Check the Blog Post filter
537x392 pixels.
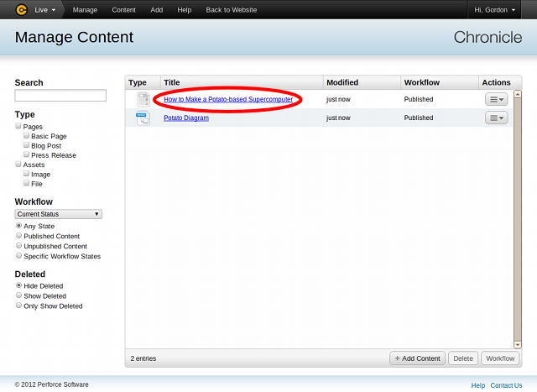click(27, 145)
